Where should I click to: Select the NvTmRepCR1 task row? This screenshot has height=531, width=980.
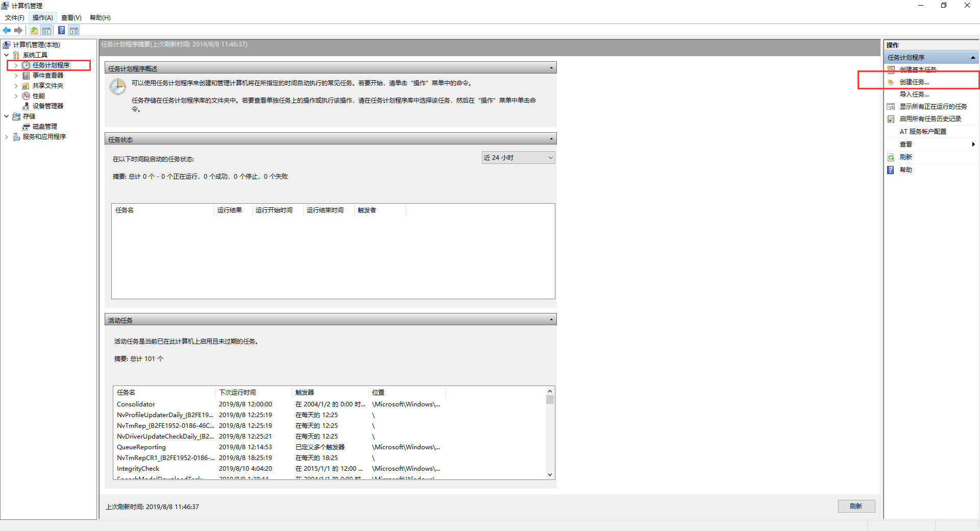click(329, 458)
